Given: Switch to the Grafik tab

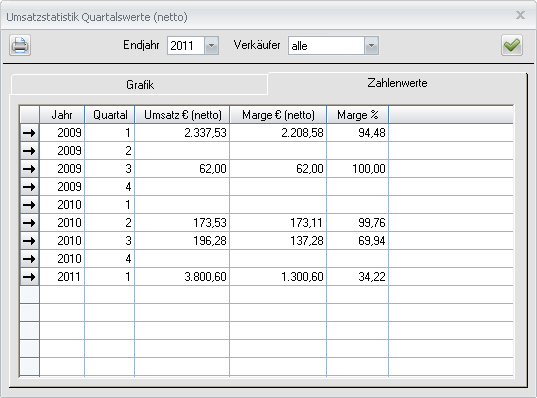Looking at the screenshot, I should (140, 85).
